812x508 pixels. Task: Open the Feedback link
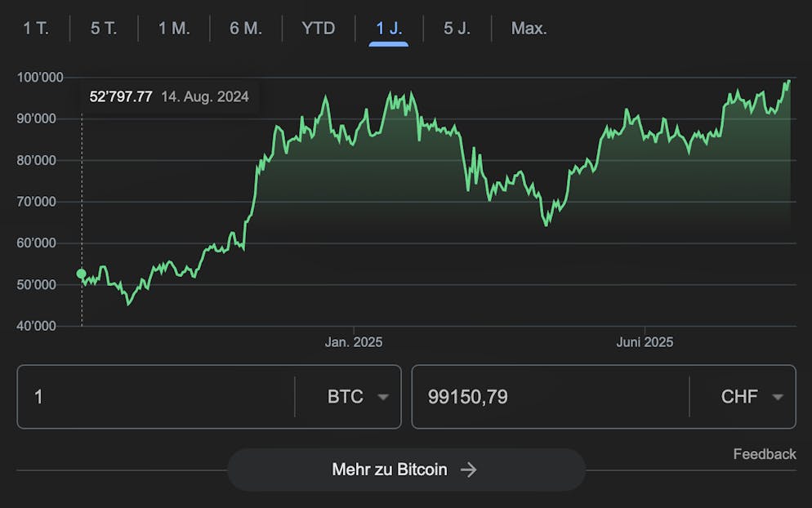pos(765,454)
